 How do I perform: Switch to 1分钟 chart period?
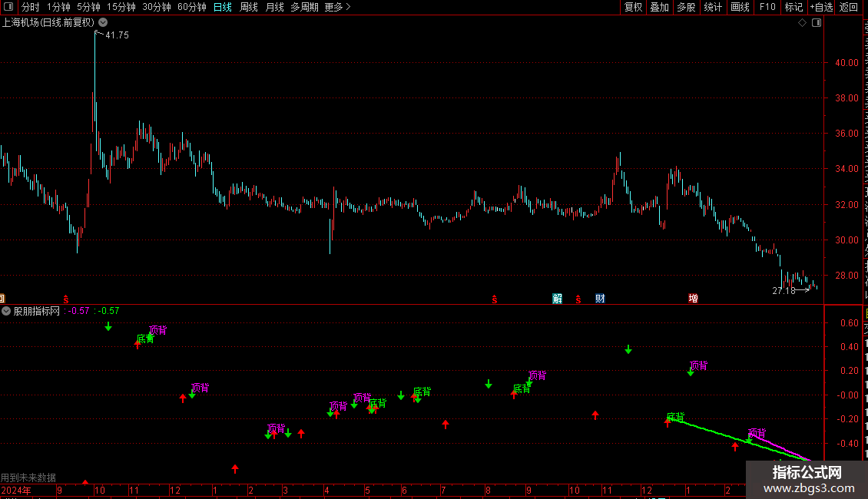[x=58, y=7]
